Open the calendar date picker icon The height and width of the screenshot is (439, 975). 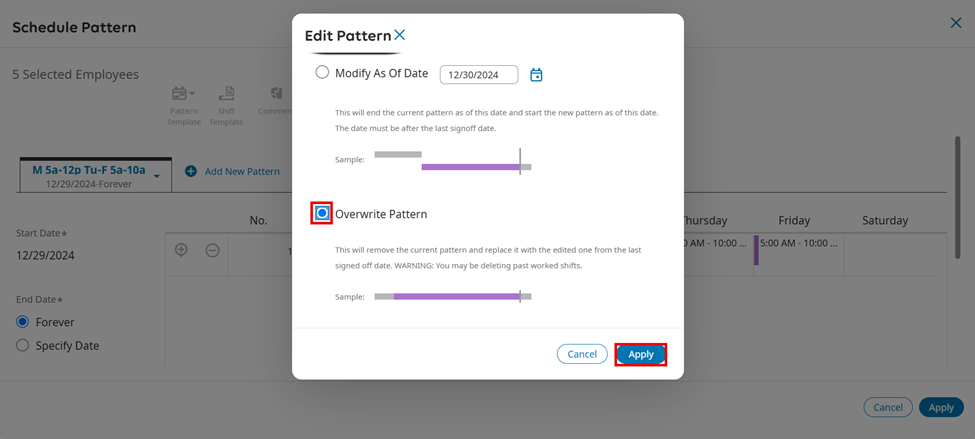(536, 75)
